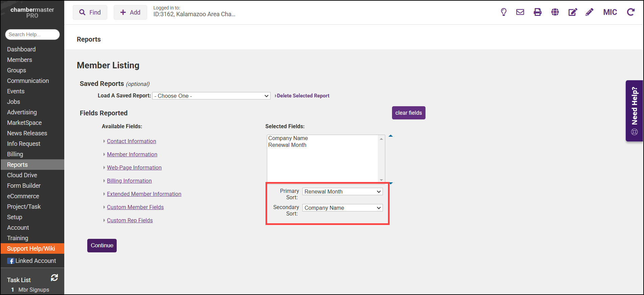Viewport: 644px width, 295px height.
Task: Open the Primary Sort dropdown
Action: pos(342,191)
